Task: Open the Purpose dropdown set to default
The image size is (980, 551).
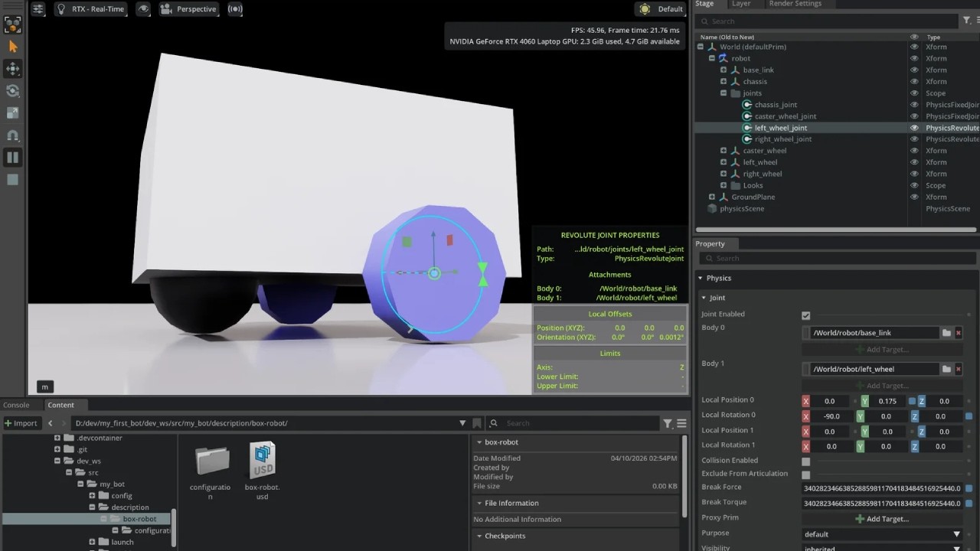Action: point(882,534)
